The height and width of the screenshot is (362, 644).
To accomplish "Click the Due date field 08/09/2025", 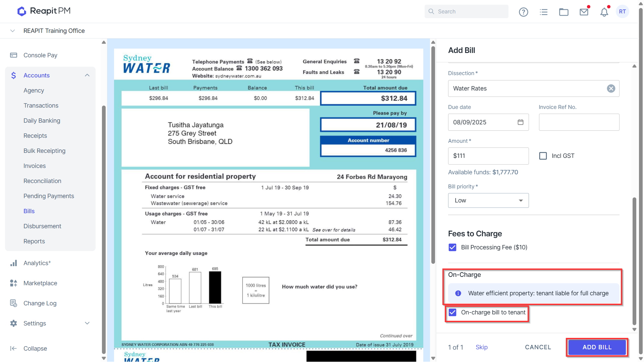I will pos(488,122).
